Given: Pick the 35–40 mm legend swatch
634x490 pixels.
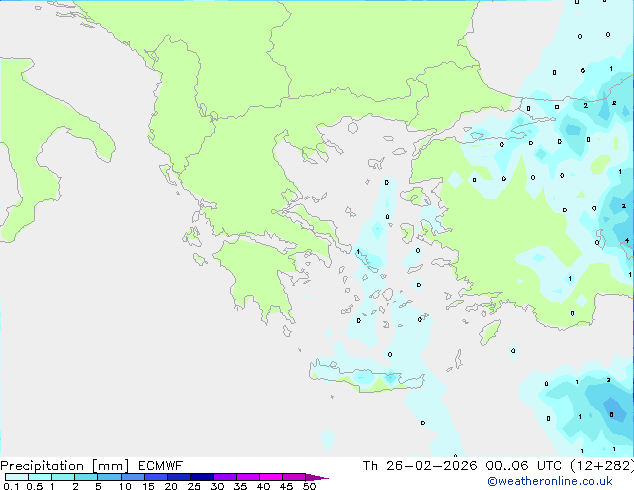Looking at the screenshot, I should [x=248, y=477].
